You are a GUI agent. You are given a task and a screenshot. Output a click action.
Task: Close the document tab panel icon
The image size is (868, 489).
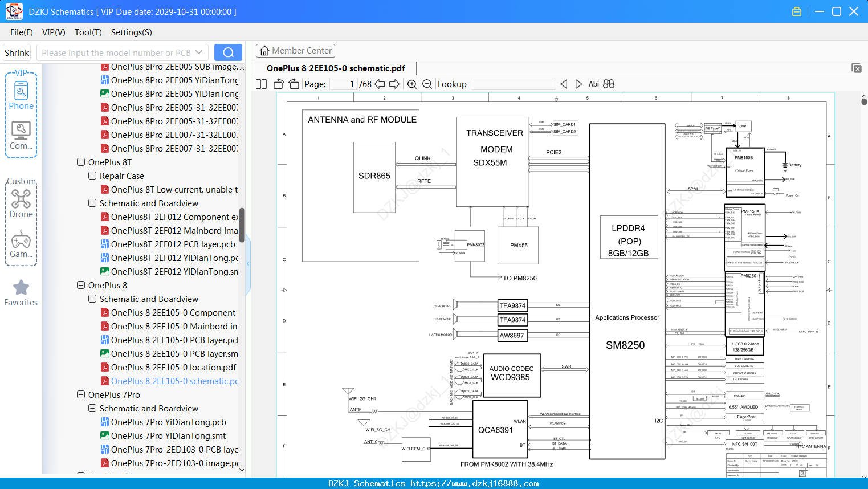[x=857, y=68]
